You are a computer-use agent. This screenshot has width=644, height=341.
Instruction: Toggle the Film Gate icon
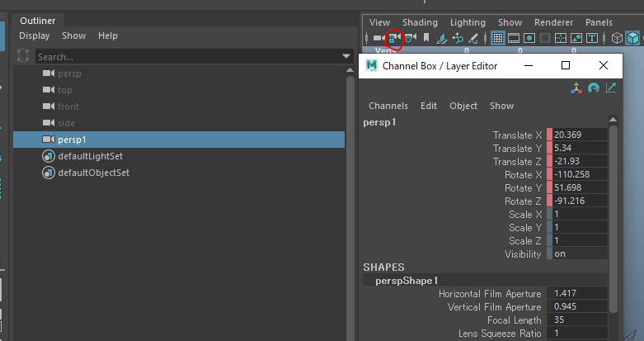514,38
